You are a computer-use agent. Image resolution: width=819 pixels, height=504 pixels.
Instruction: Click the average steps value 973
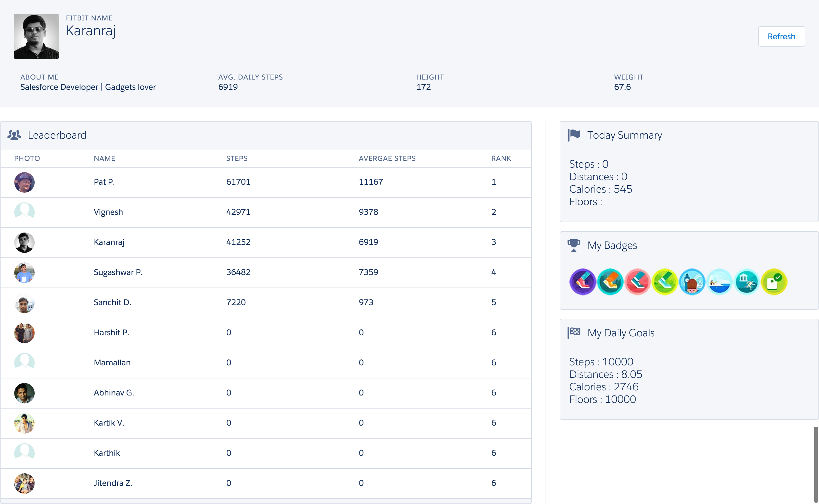pyautogui.click(x=366, y=302)
